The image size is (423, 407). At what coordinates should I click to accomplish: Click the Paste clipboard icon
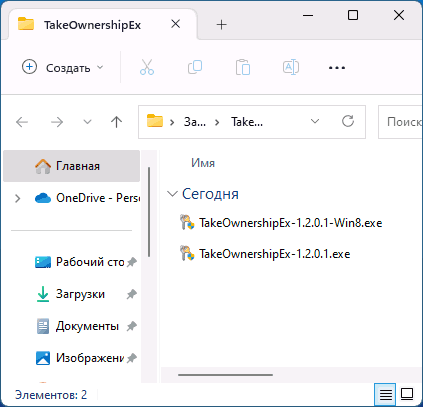tap(243, 67)
